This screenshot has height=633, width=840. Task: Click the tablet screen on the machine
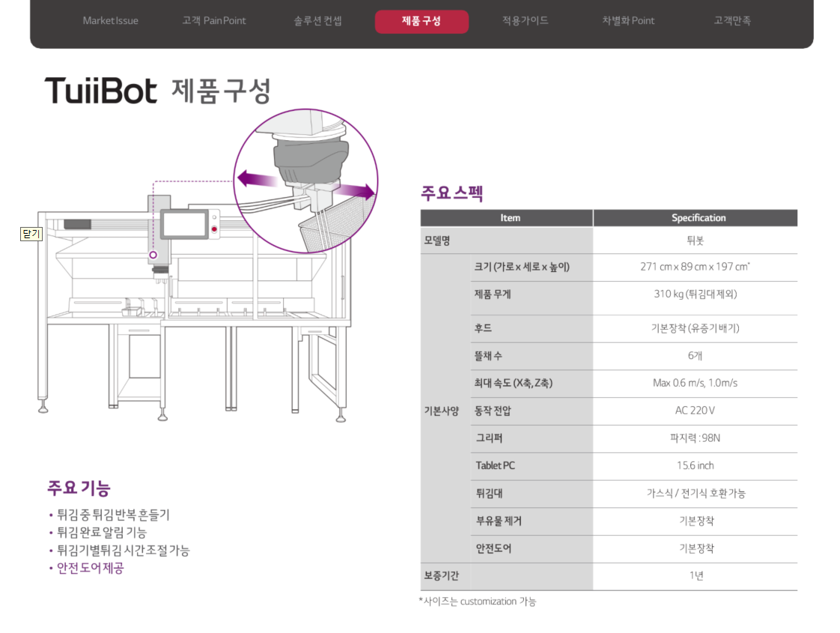click(183, 224)
